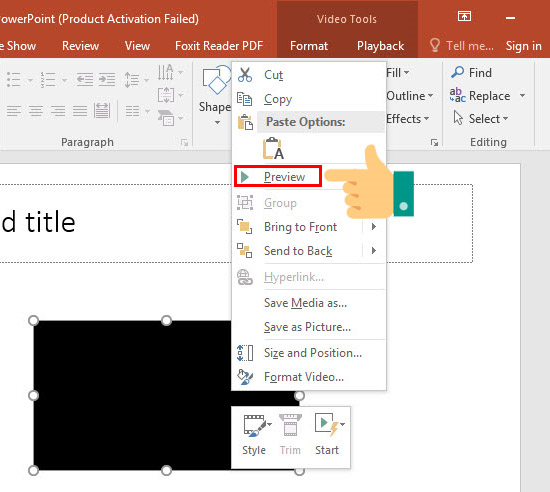Image resolution: width=550 pixels, height=492 pixels.
Task: Switch to the Review tab
Action: [x=80, y=46]
